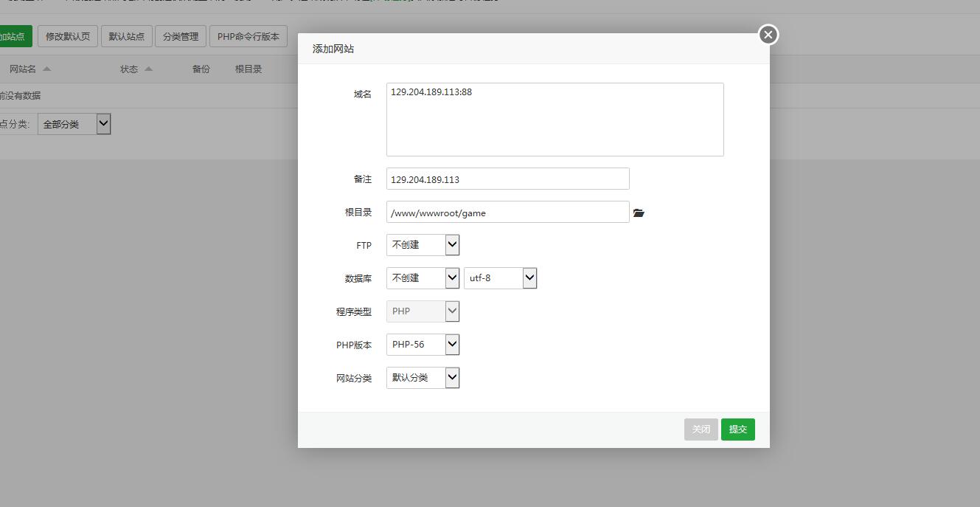Image resolution: width=980 pixels, height=507 pixels.
Task: Open 分类管理 category management
Action: point(181,36)
